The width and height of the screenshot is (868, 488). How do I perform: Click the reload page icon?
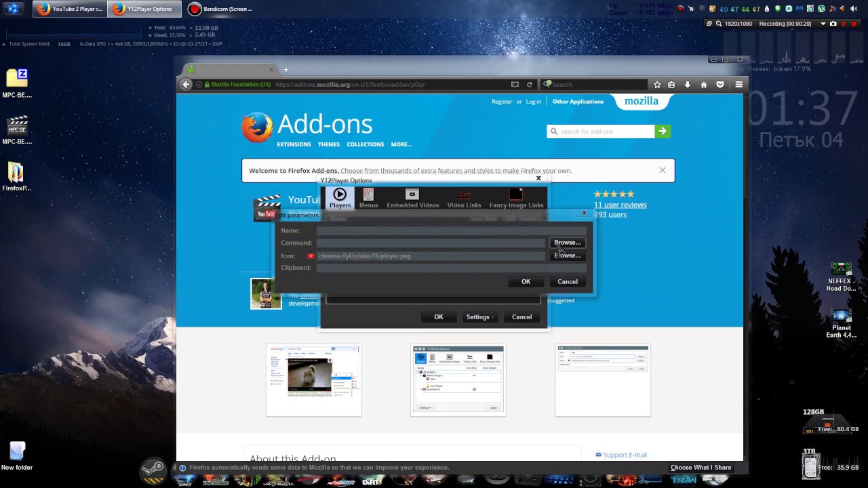(x=530, y=85)
